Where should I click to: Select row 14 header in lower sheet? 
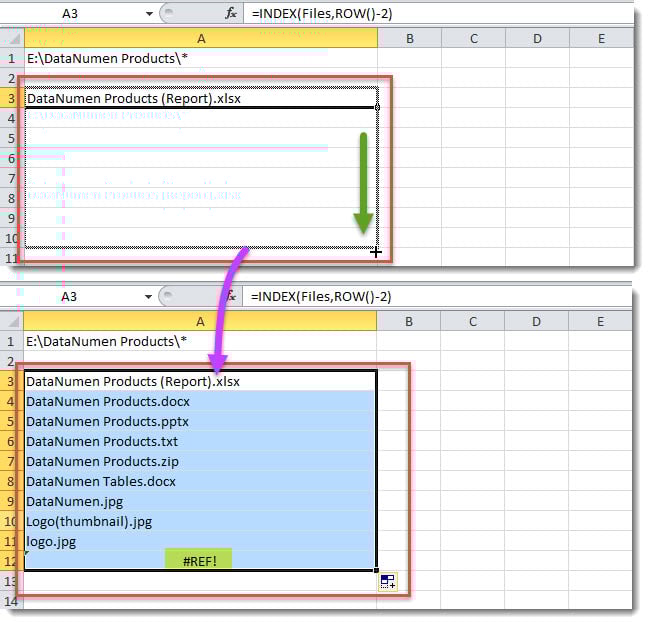click(11, 601)
